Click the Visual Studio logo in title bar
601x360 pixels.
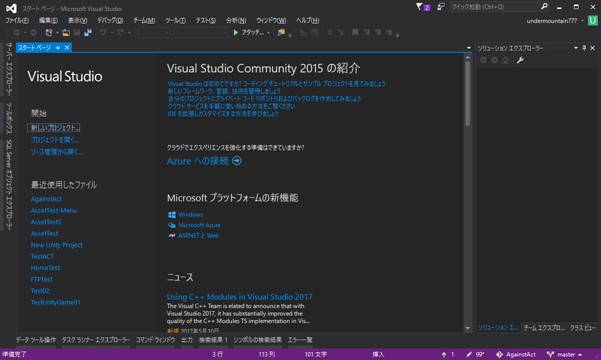point(11,8)
